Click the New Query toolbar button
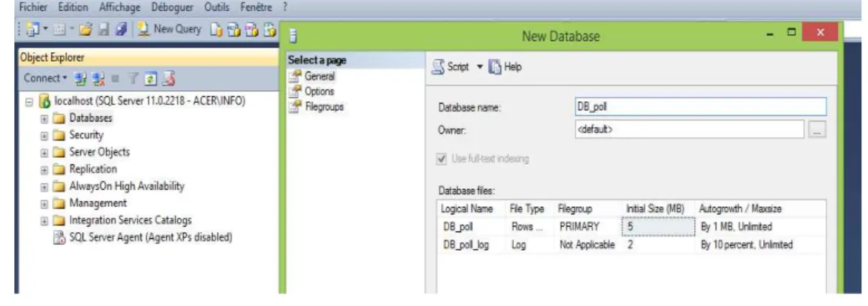868x306 pixels. [170, 29]
